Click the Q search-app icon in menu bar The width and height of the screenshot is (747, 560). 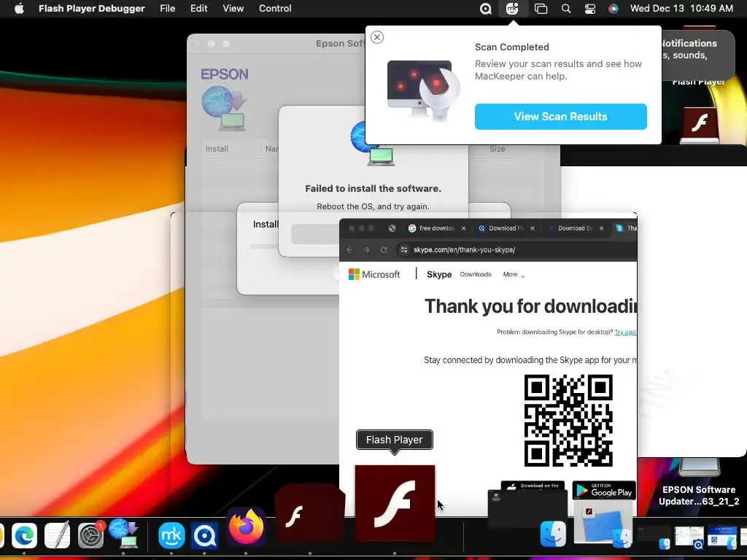pos(485,9)
